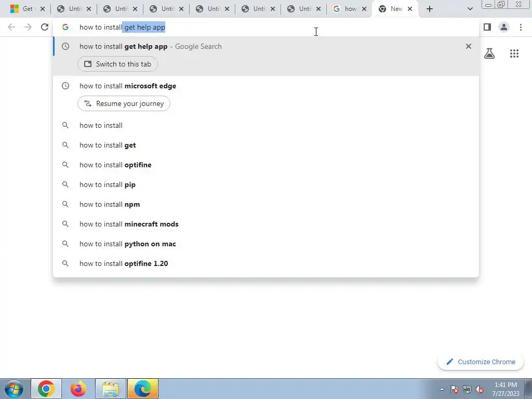Open Chrome three-dot menu
Viewport: 532px width, 399px height.
point(521,27)
